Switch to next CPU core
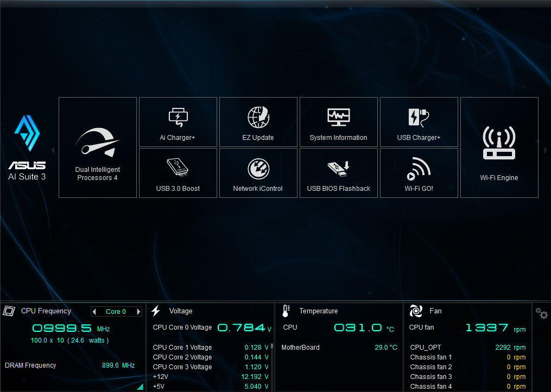The width and height of the screenshot is (551, 392). pos(138,312)
